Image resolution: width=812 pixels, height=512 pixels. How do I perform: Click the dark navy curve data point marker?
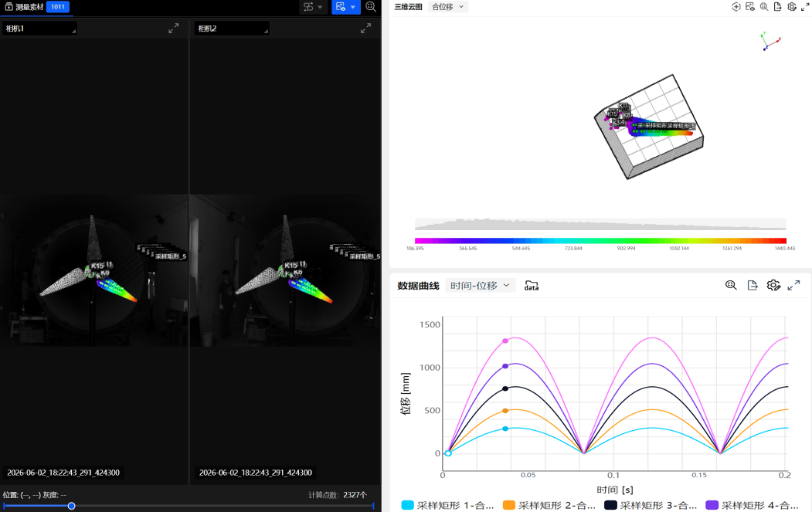coord(505,388)
